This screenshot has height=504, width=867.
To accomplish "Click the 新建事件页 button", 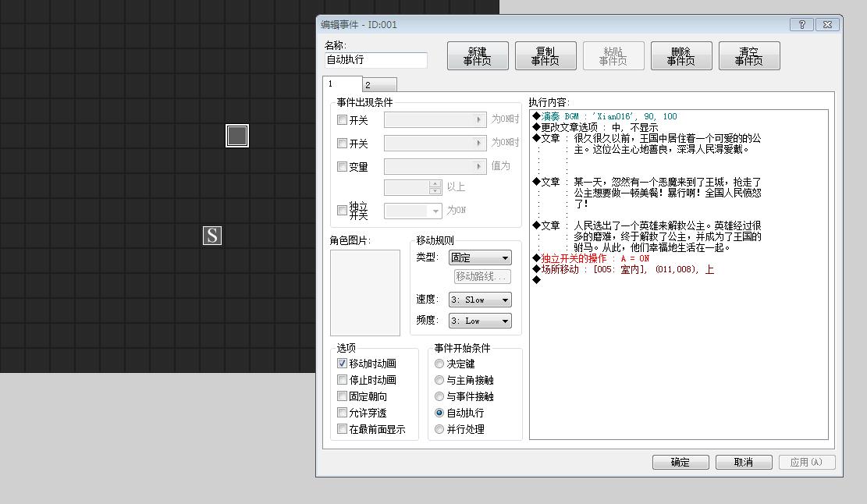I will (478, 56).
